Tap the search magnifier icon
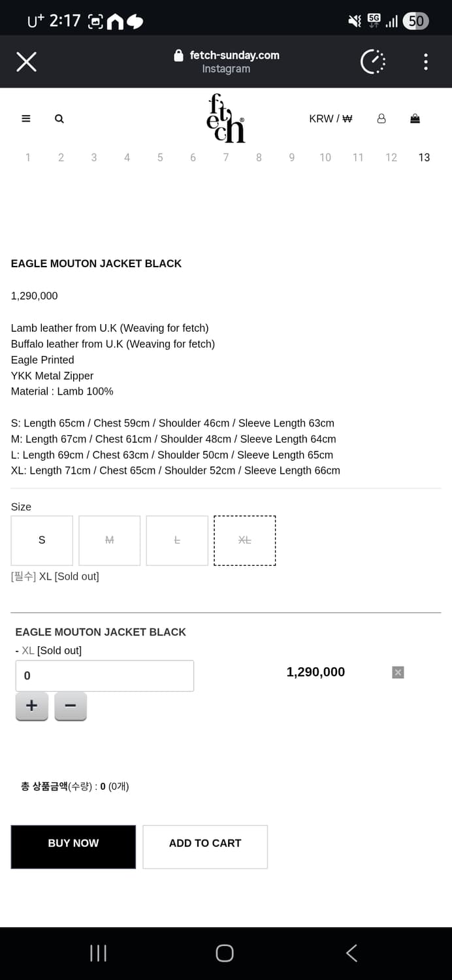 coord(59,119)
